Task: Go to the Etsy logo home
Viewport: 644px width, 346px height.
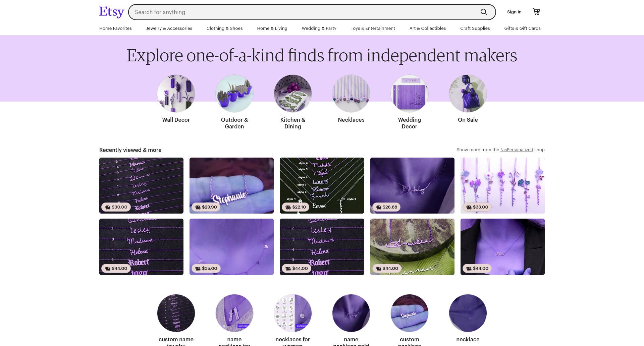Action: pos(112,12)
